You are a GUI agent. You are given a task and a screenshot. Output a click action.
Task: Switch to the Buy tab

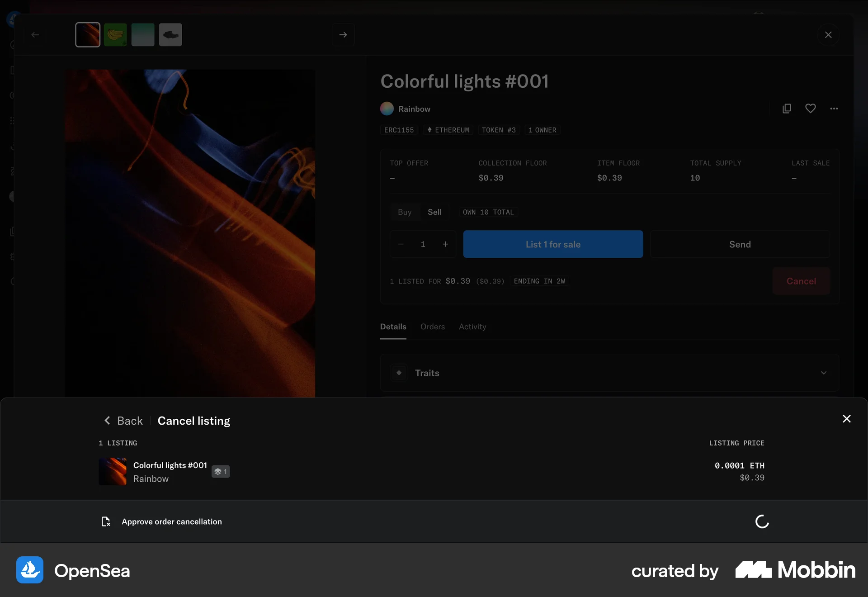click(x=405, y=212)
